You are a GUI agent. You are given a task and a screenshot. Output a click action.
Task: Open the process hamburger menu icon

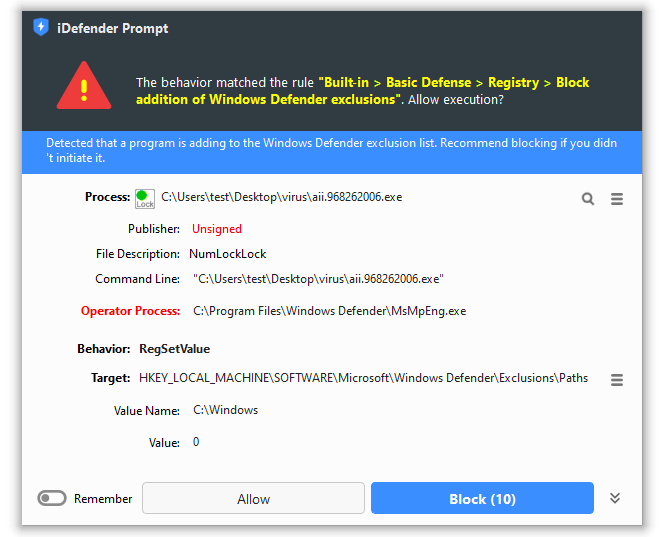pos(617,198)
